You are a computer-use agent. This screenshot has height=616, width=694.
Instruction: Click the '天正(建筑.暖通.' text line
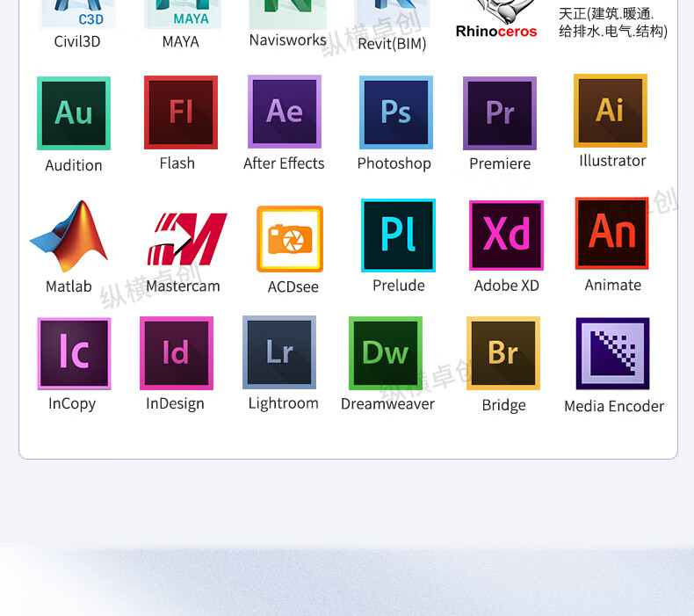tap(606, 14)
